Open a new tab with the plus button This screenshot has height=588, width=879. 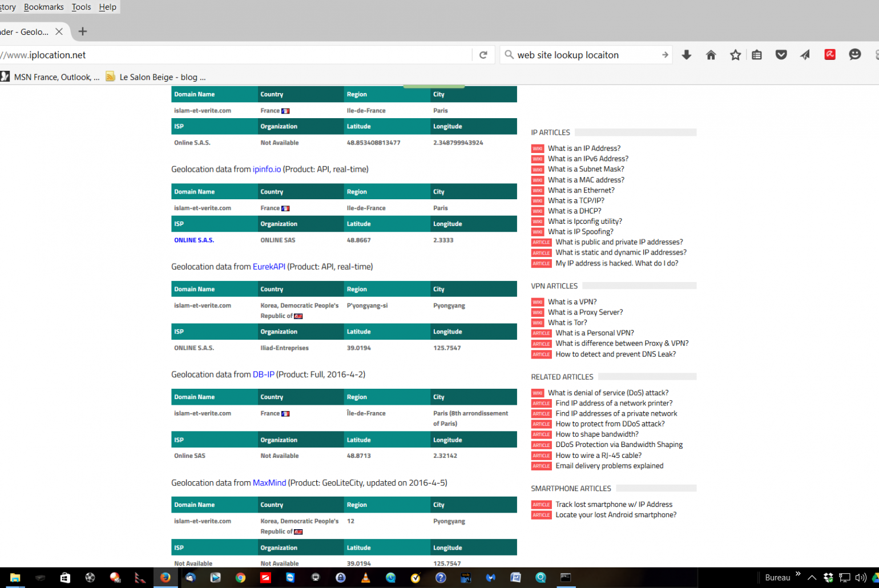point(83,31)
